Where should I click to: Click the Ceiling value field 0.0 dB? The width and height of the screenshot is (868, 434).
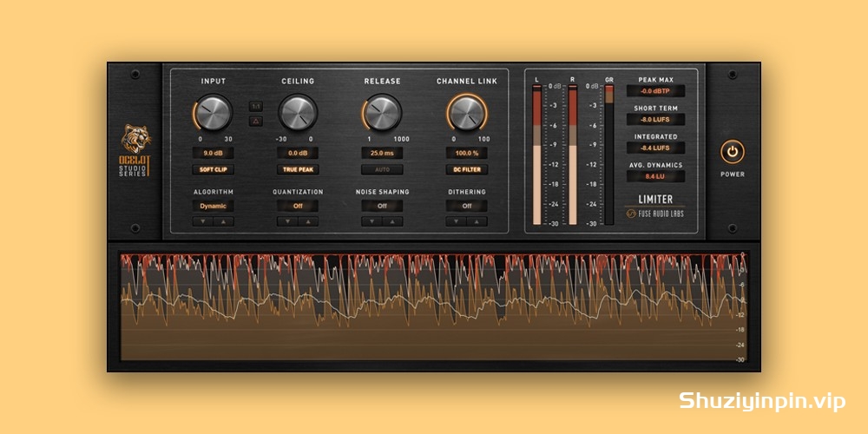[298, 153]
